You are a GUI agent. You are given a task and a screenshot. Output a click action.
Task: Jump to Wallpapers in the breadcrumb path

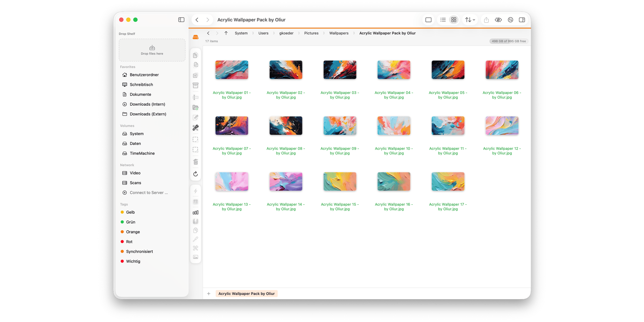pos(339,33)
